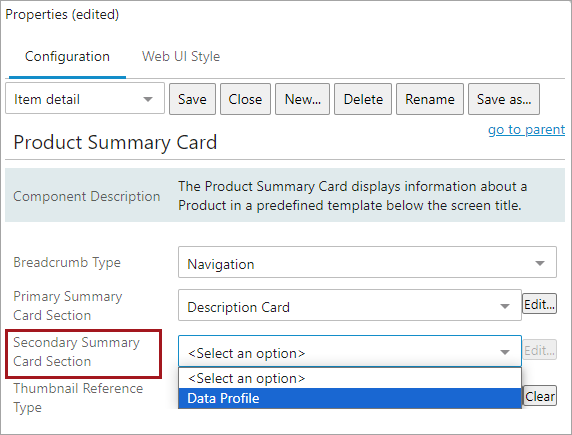The image size is (572, 435).
Task: Click the Product Summary Card heading
Action: tap(115, 142)
